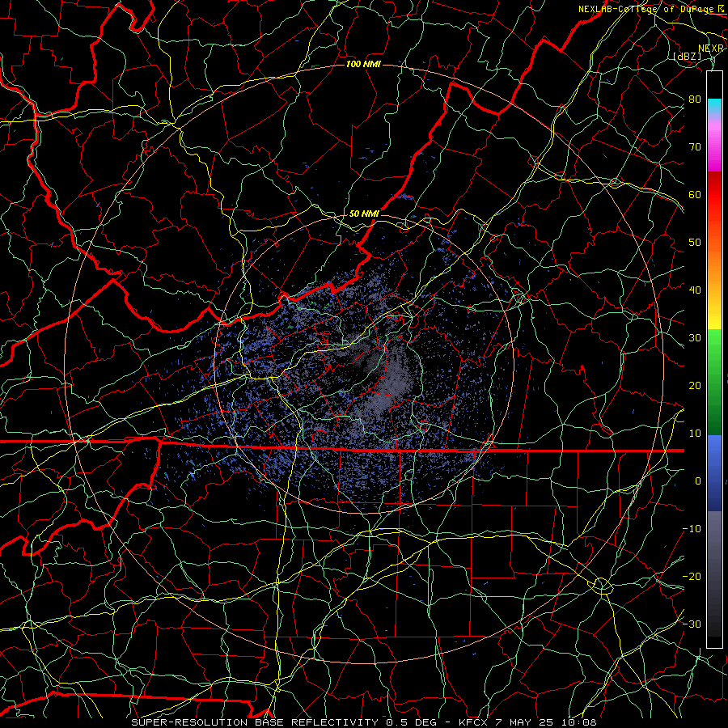Click the -30 value on dBZ scale
The width and height of the screenshot is (728, 728).
click(692, 624)
